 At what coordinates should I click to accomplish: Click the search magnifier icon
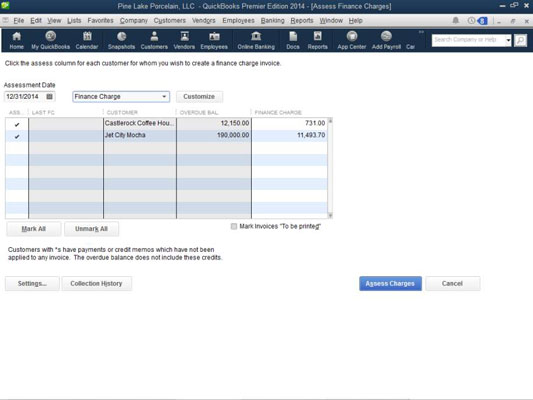[520, 40]
